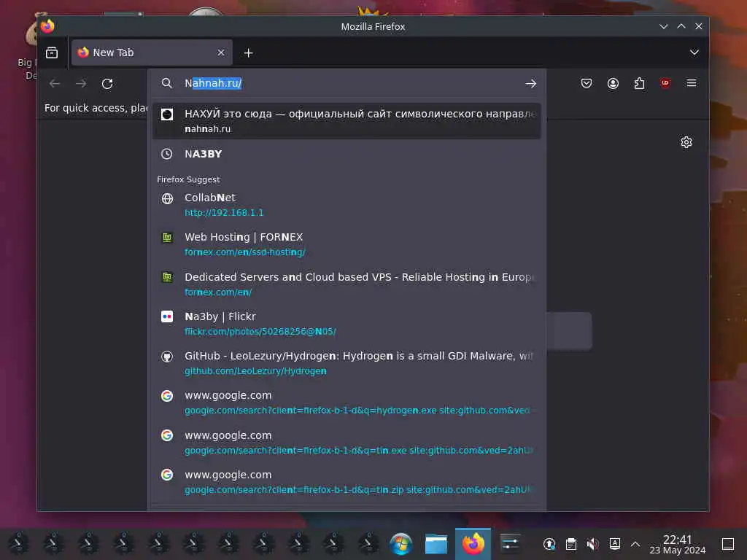Viewport: 747px width, 560px height.
Task: Open the clock showing 22:41
Action: pos(678,544)
